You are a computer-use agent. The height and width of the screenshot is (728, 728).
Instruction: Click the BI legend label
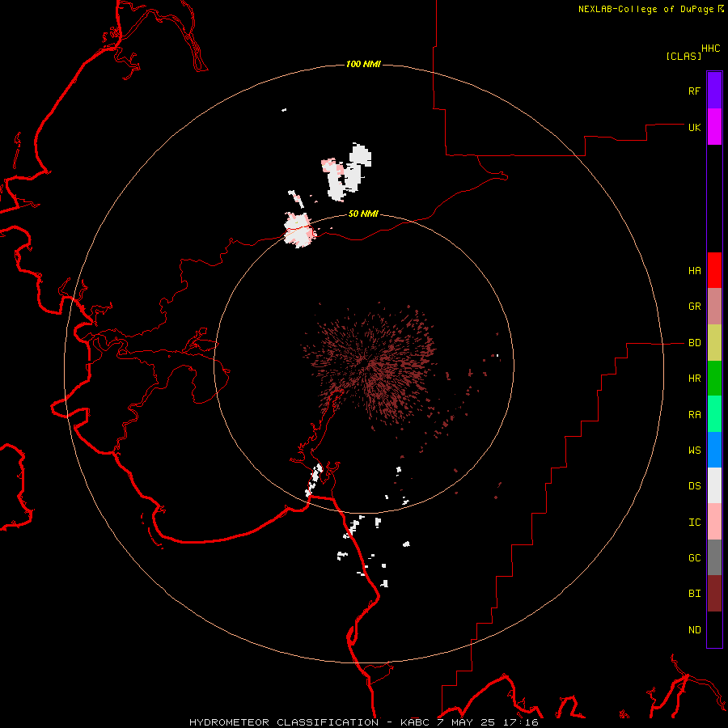pos(694,594)
